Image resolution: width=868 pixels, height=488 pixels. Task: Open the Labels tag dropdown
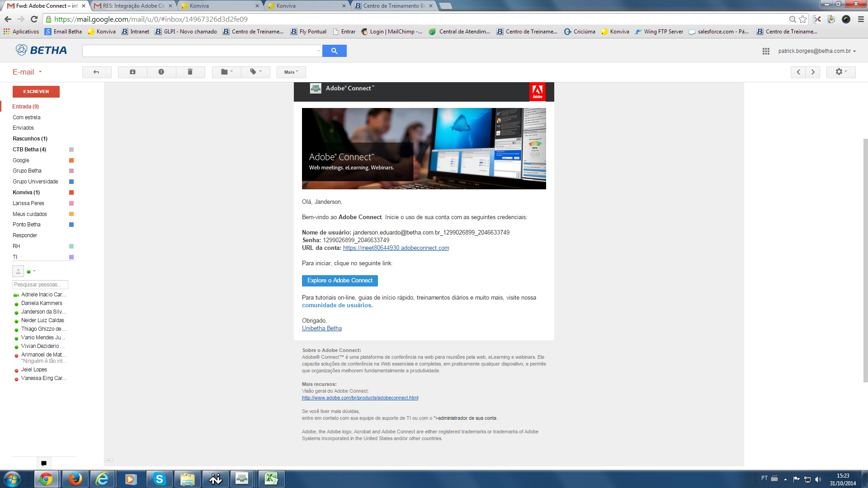tap(255, 72)
